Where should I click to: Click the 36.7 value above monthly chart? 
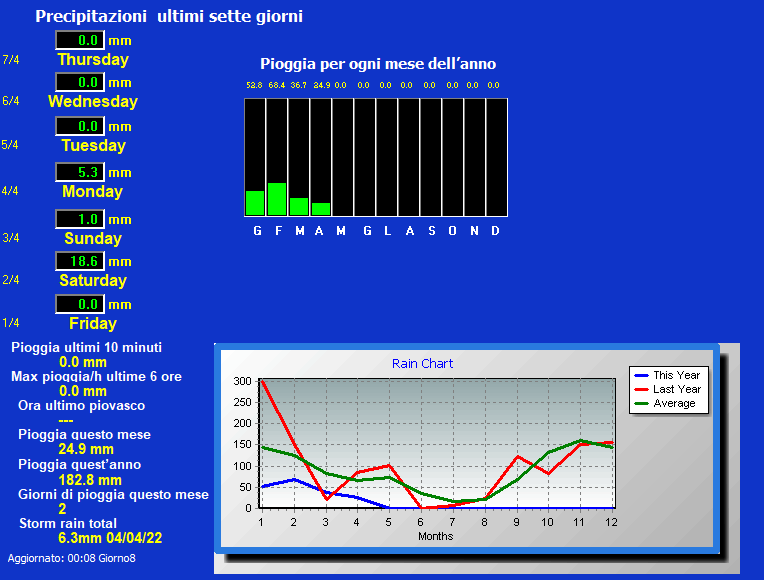299,85
